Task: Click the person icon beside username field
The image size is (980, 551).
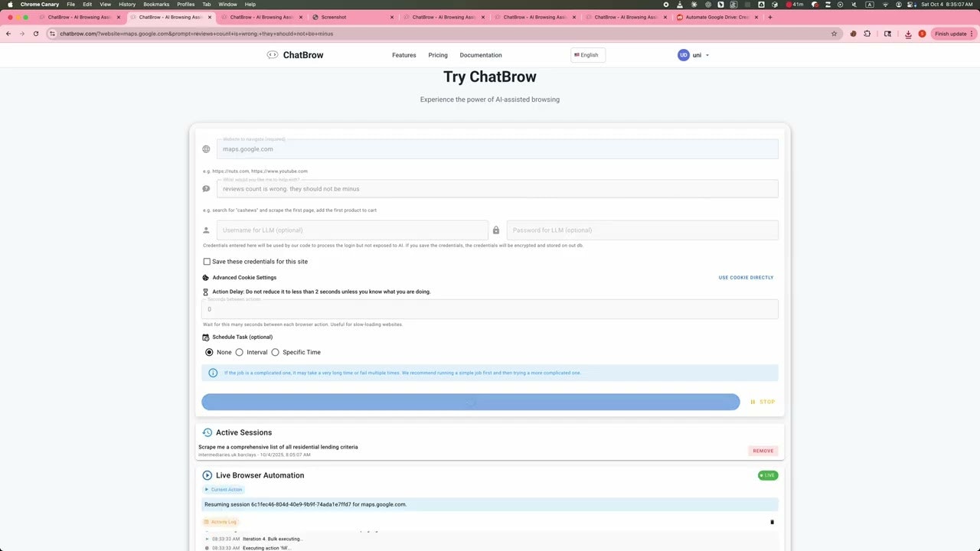Action: pos(206,230)
